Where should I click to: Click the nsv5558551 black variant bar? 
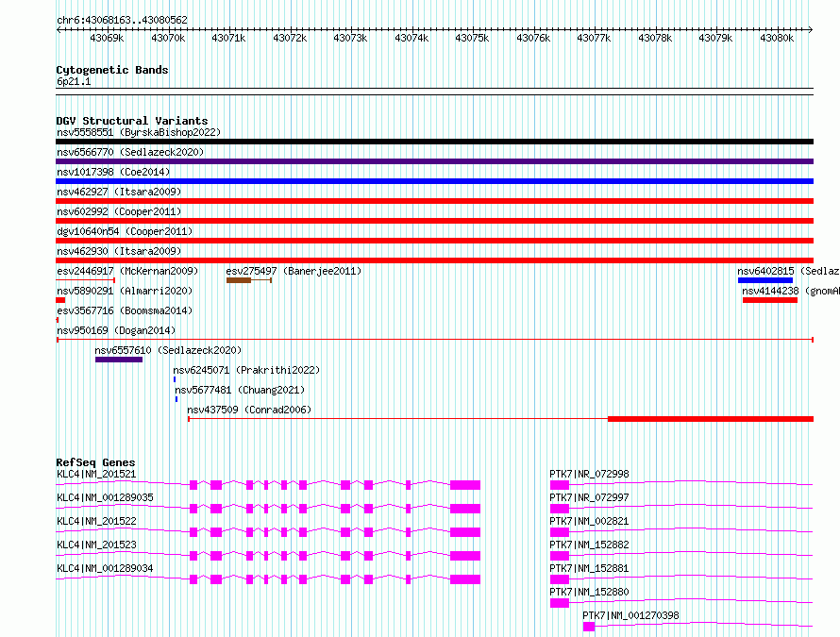tap(434, 142)
